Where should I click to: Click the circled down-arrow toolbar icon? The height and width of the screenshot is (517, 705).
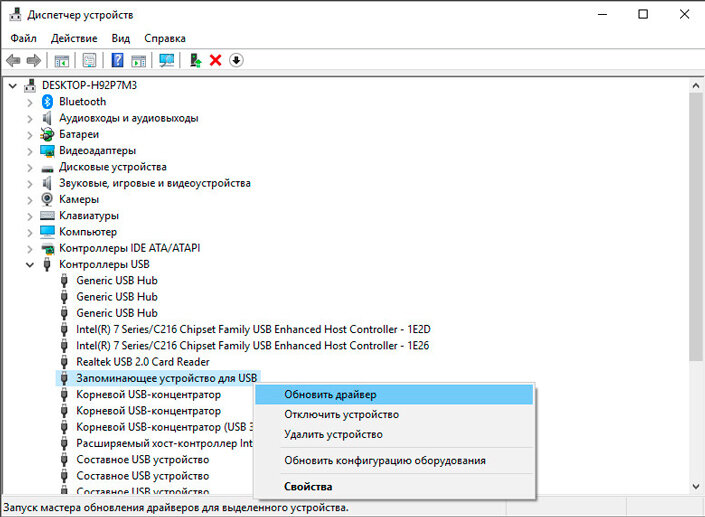pos(236,60)
